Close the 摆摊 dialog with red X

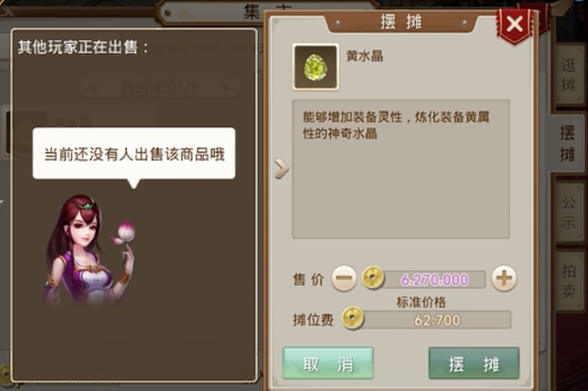point(515,24)
